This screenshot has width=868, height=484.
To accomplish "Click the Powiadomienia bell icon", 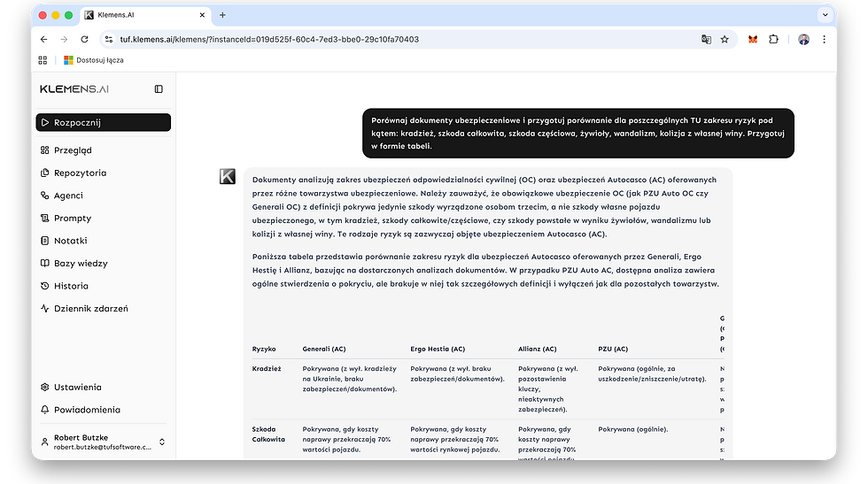I will pyautogui.click(x=45, y=410).
